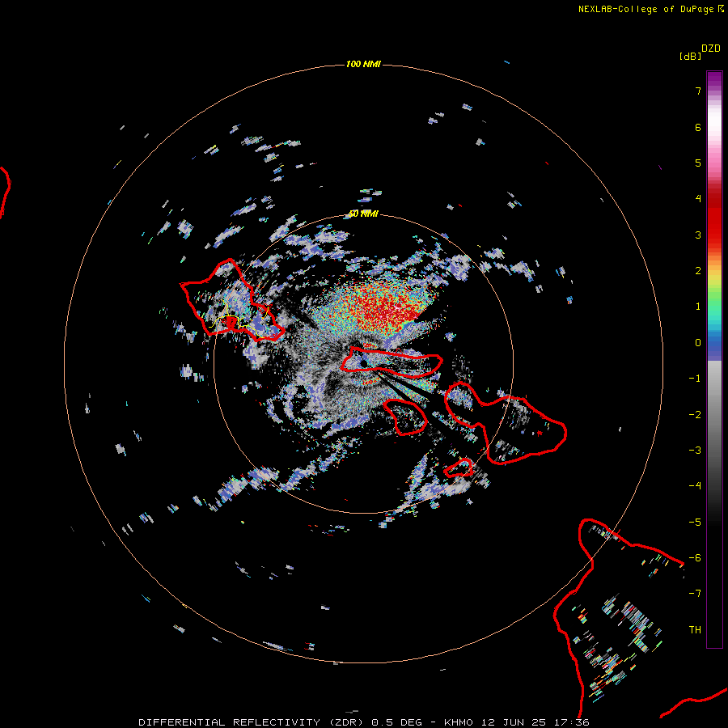
Task: Click the 50 NMI range ring label
Action: click(x=363, y=214)
